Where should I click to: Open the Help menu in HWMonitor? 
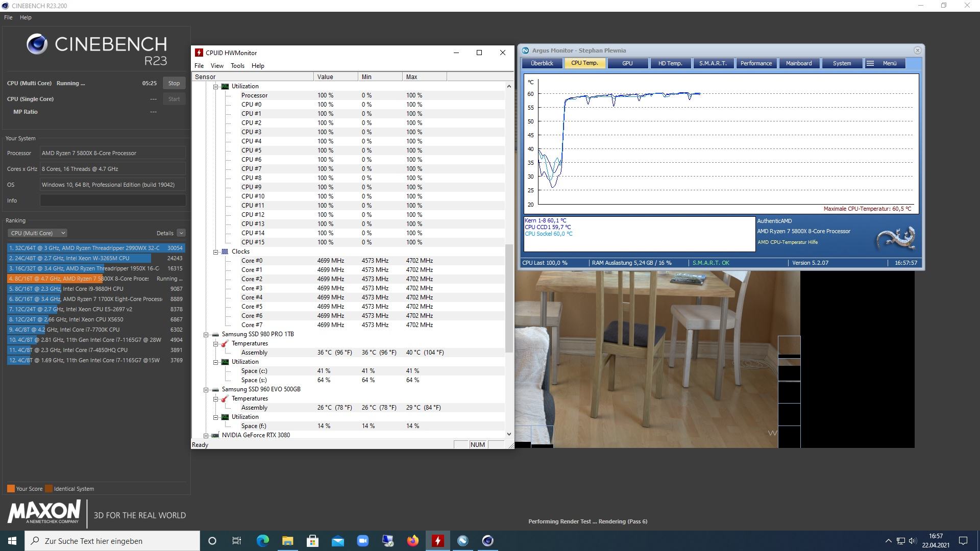pos(258,66)
